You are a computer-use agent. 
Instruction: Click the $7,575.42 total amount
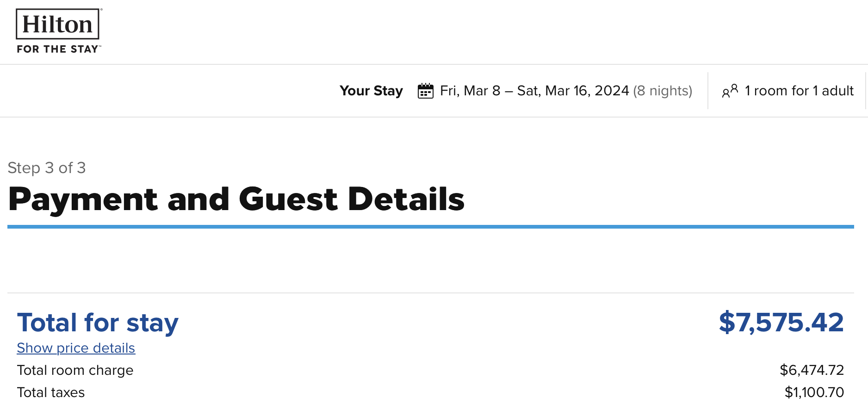click(781, 322)
